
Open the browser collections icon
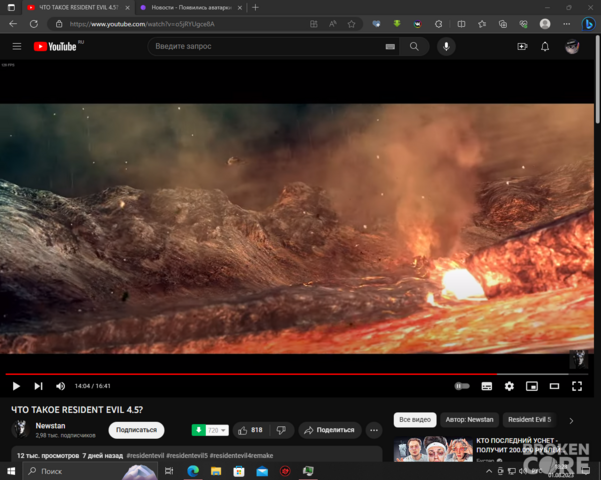click(502, 24)
